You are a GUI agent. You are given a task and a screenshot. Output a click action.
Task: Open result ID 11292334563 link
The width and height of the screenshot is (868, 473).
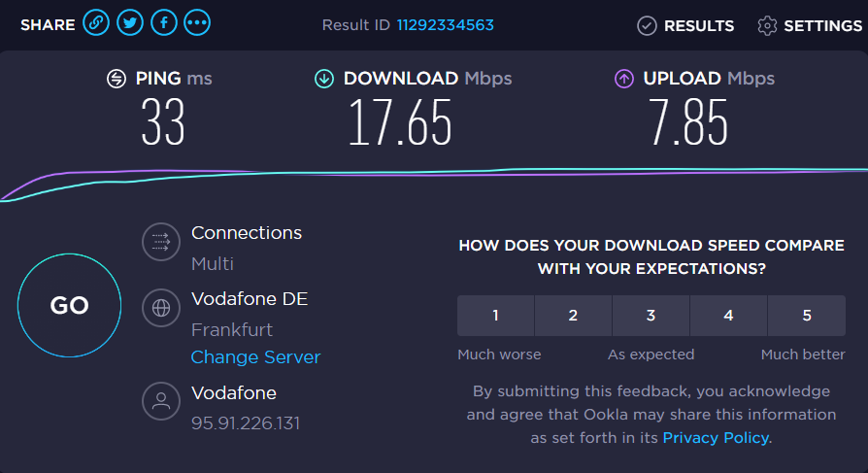point(445,25)
